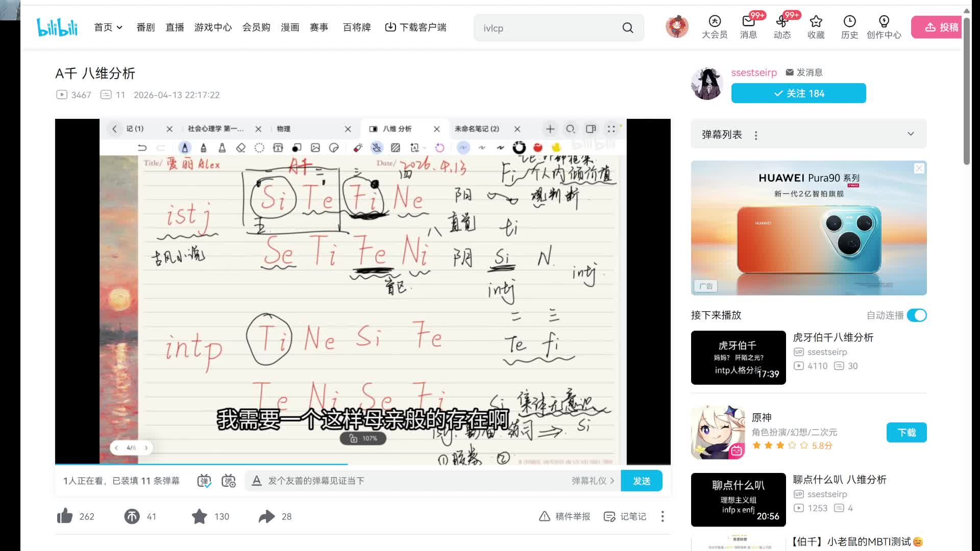Open the search magnifier icon

pos(628,28)
